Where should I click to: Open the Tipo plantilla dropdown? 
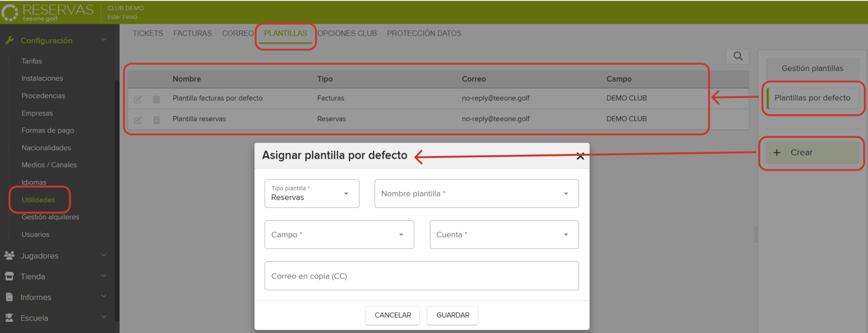346,193
